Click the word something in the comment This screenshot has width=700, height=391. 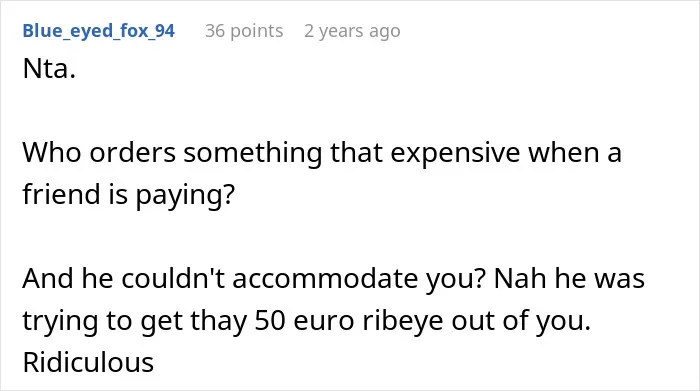click(253, 153)
